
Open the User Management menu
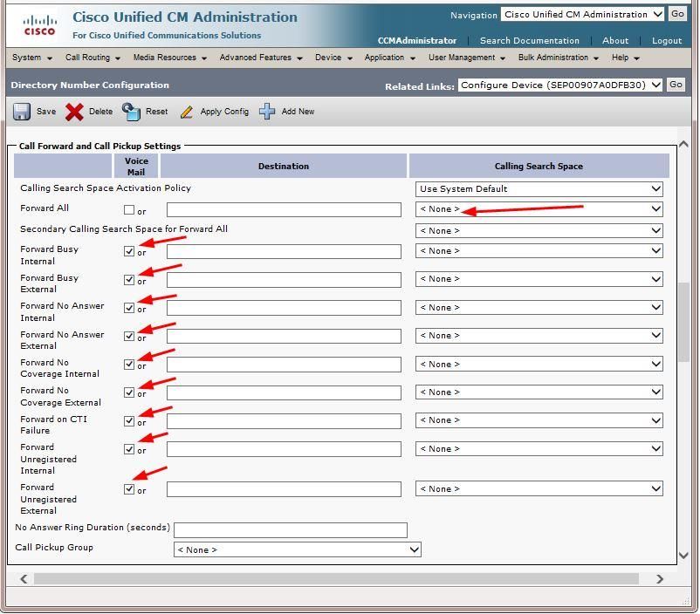pos(466,58)
